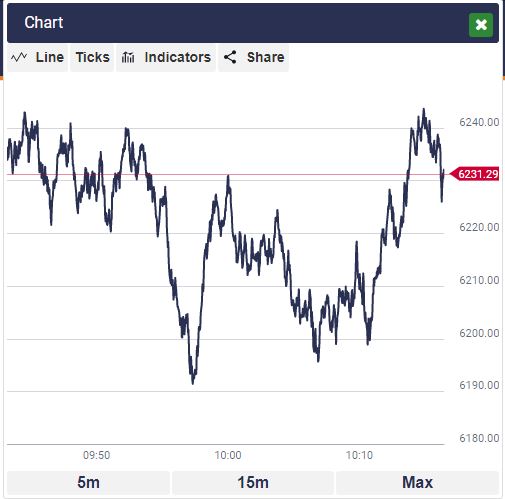
Task: Switch to Max time range
Action: [x=417, y=482]
